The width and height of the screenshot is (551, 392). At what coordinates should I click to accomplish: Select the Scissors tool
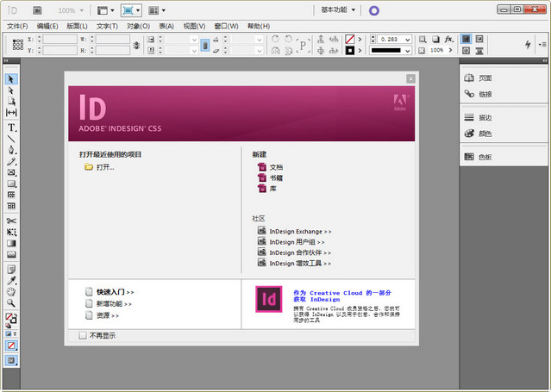pos(12,221)
